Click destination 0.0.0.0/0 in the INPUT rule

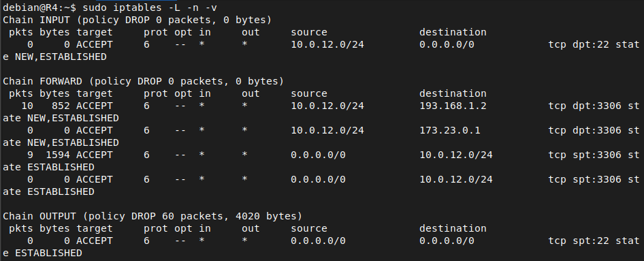(447, 44)
